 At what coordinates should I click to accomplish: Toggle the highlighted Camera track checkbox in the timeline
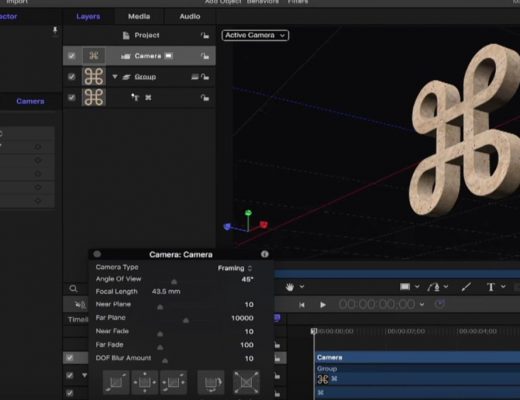tap(70, 358)
